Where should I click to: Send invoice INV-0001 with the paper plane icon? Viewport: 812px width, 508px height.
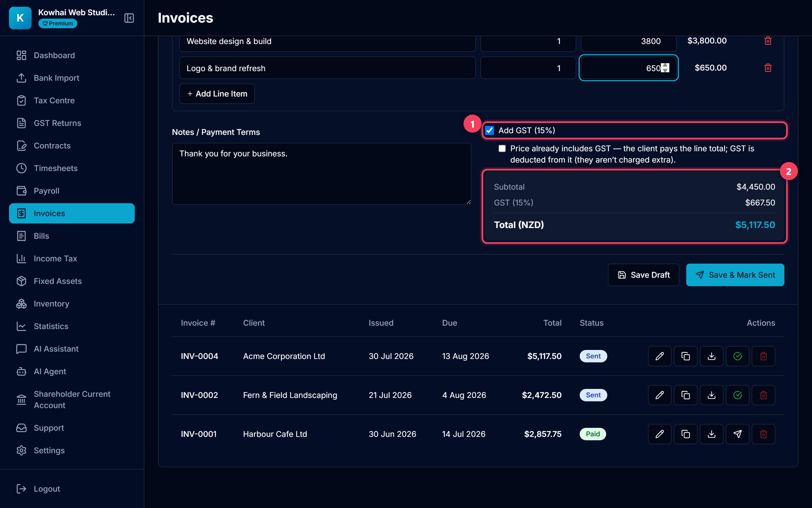tap(737, 434)
